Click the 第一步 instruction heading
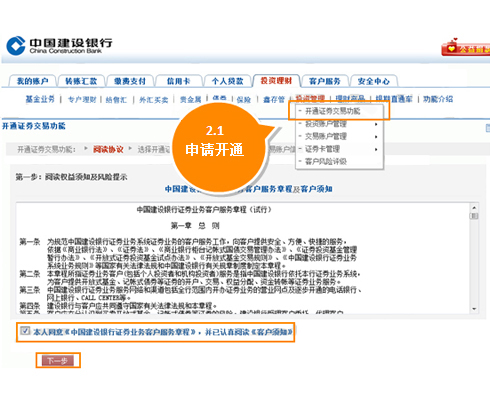Screen dimensions: 490x416 coord(71,177)
